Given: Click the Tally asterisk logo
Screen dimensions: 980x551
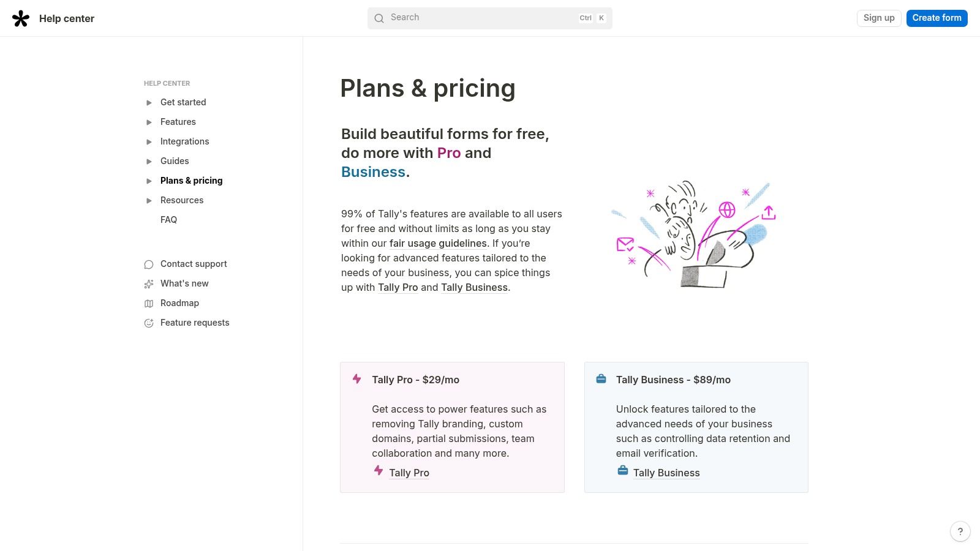Looking at the screenshot, I should pyautogui.click(x=21, y=18).
